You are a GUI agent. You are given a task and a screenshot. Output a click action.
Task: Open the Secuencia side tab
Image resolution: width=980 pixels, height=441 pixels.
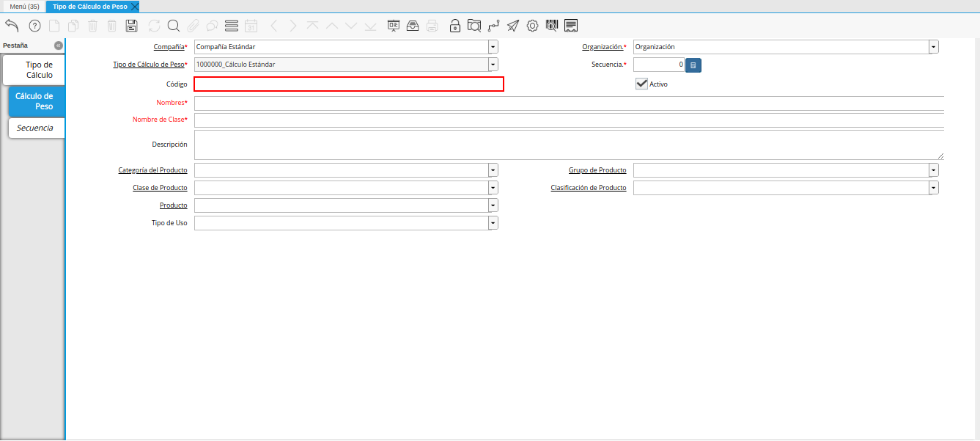37,128
